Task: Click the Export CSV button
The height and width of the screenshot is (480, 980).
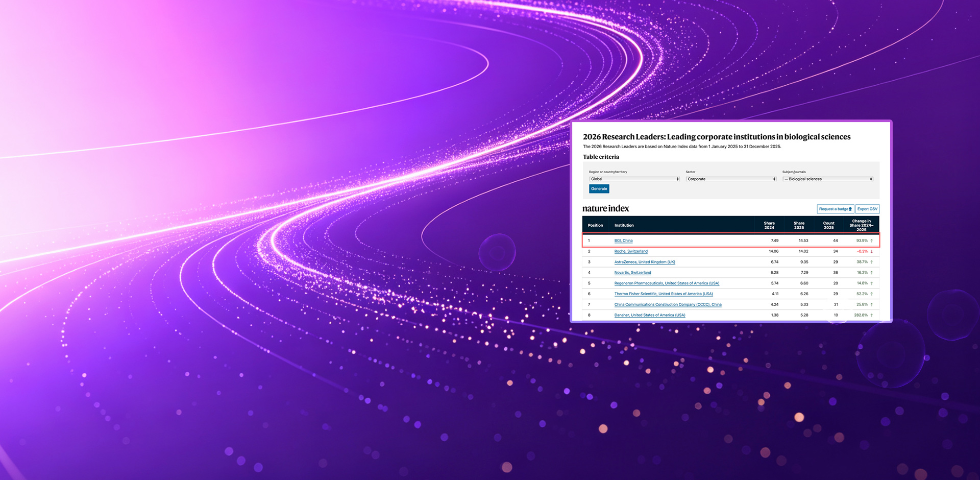Action: tap(868, 209)
